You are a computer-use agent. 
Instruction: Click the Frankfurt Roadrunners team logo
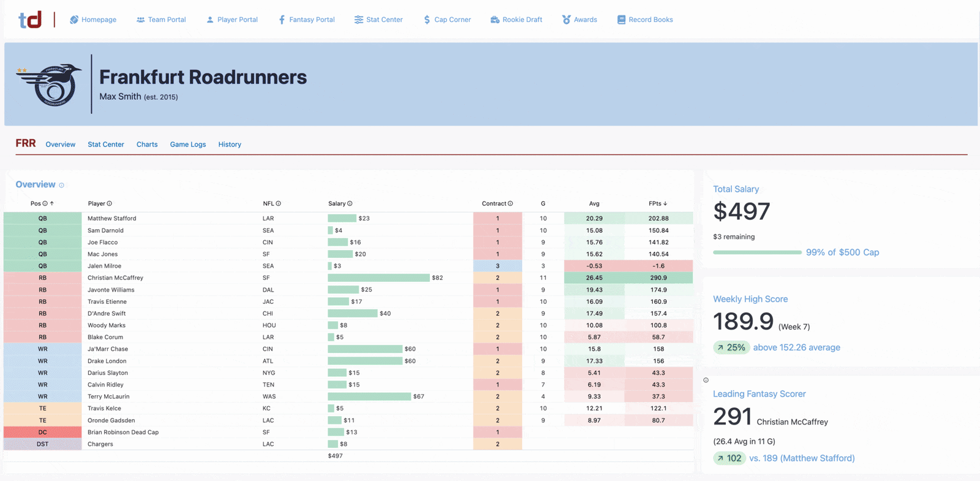(x=50, y=85)
